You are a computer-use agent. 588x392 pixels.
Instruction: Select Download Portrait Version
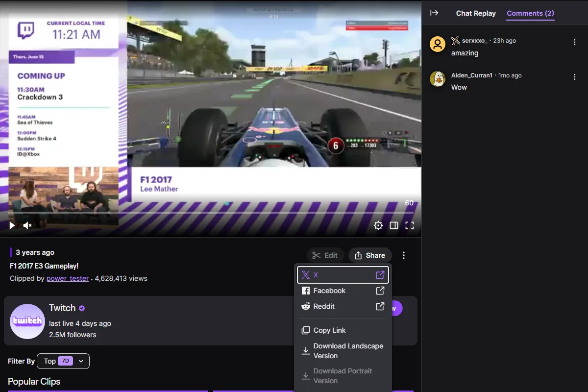click(x=343, y=376)
